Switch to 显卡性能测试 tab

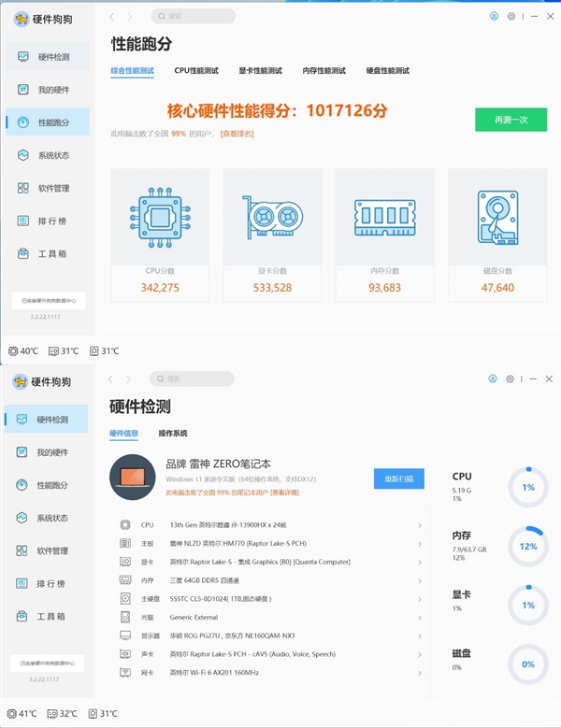point(261,71)
